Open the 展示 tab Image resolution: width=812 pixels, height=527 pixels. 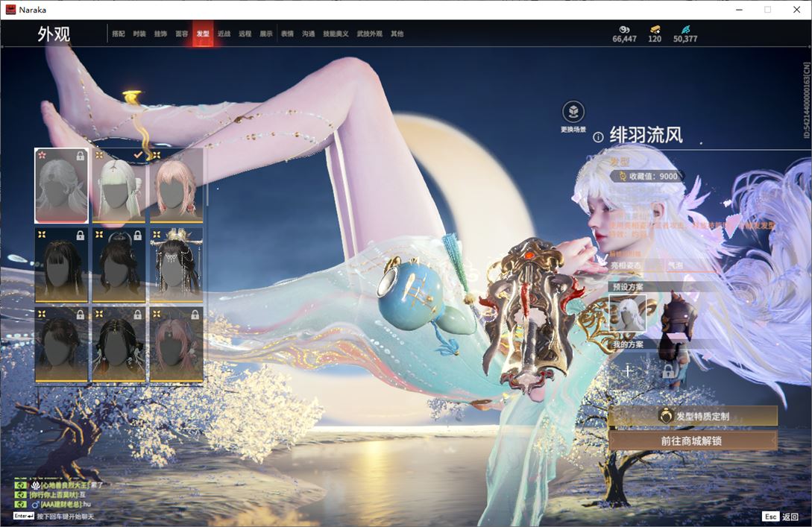(266, 34)
